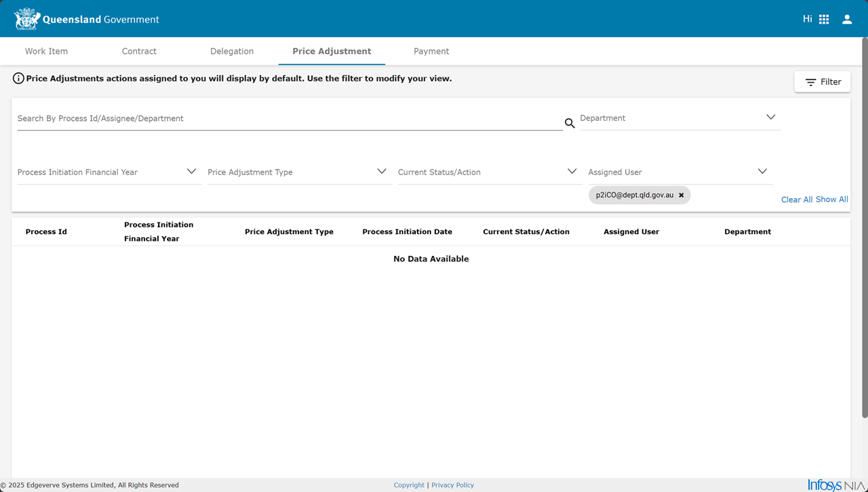This screenshot has width=868, height=492.
Task: Switch to the Work Item tab
Action: 46,52
